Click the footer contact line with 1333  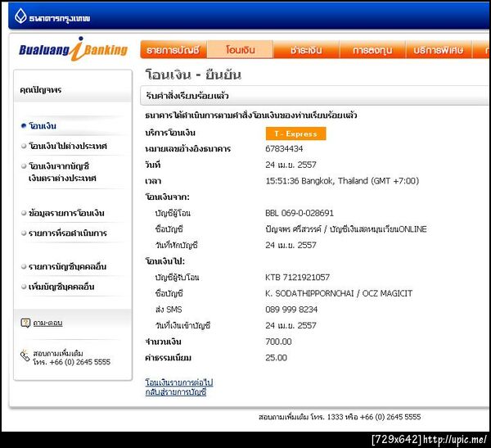[x=340, y=417]
